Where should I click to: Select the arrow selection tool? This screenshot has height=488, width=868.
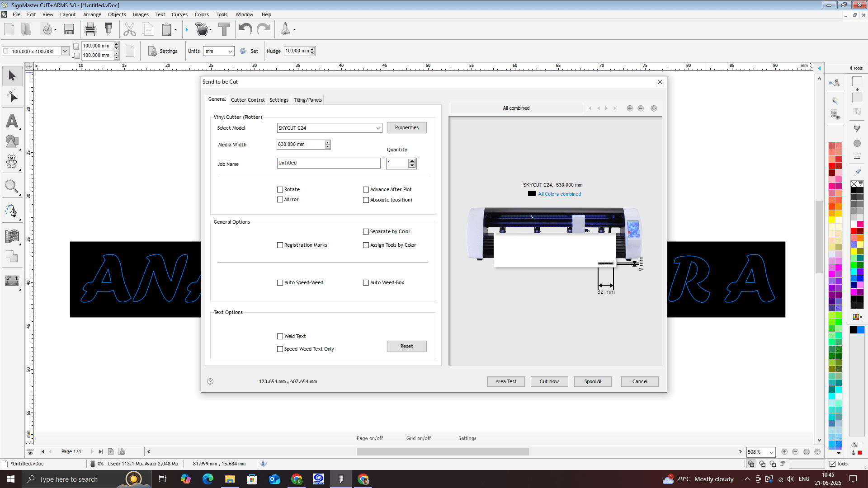[12, 76]
